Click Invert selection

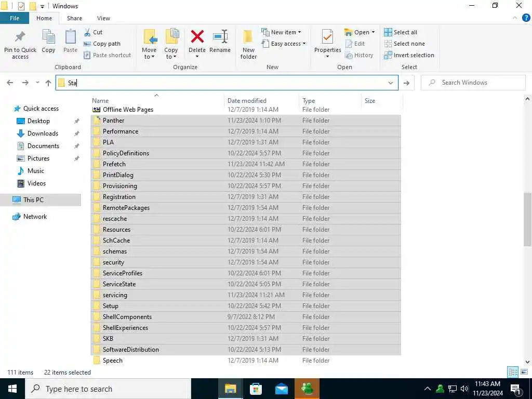[x=409, y=55]
